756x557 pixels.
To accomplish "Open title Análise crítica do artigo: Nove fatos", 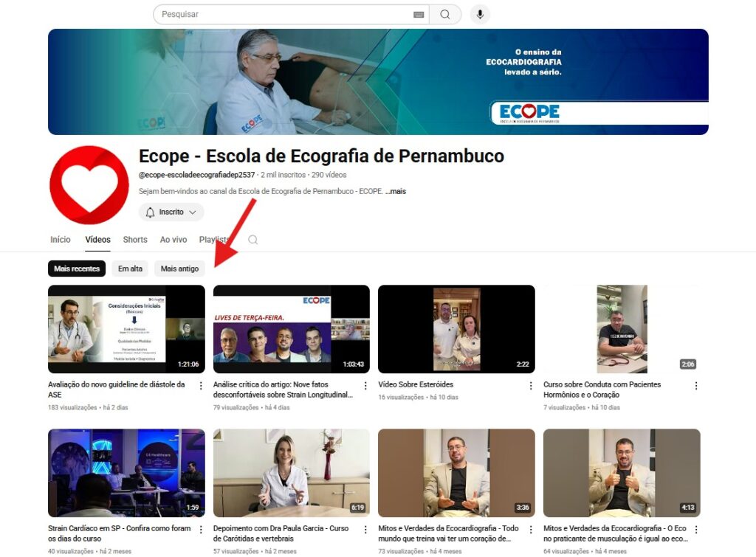I will tap(283, 390).
